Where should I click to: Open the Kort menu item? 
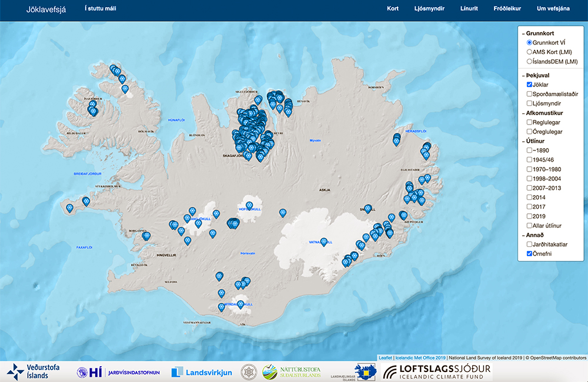click(393, 8)
